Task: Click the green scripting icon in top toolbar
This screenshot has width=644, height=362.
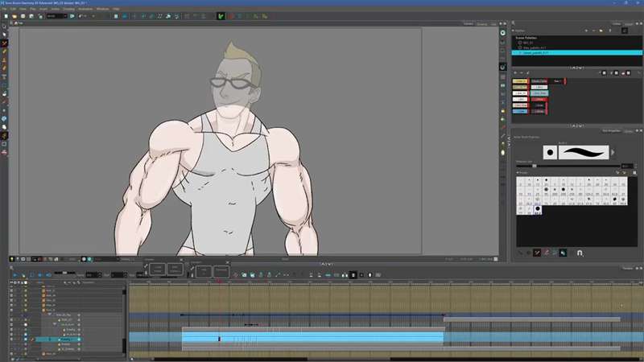Action: click(x=221, y=16)
